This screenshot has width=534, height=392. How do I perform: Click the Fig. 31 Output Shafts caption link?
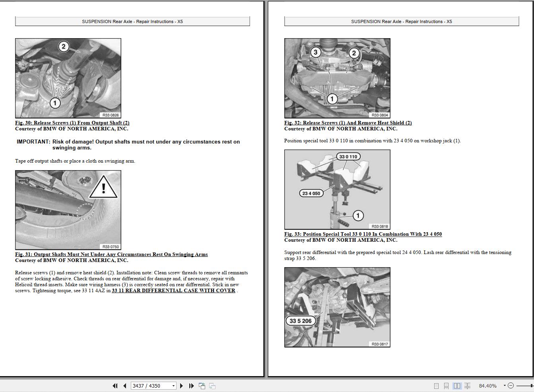[x=111, y=254]
